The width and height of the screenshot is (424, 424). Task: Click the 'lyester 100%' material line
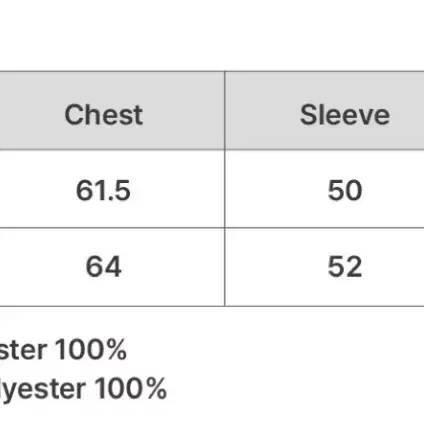pyautogui.click(x=83, y=388)
